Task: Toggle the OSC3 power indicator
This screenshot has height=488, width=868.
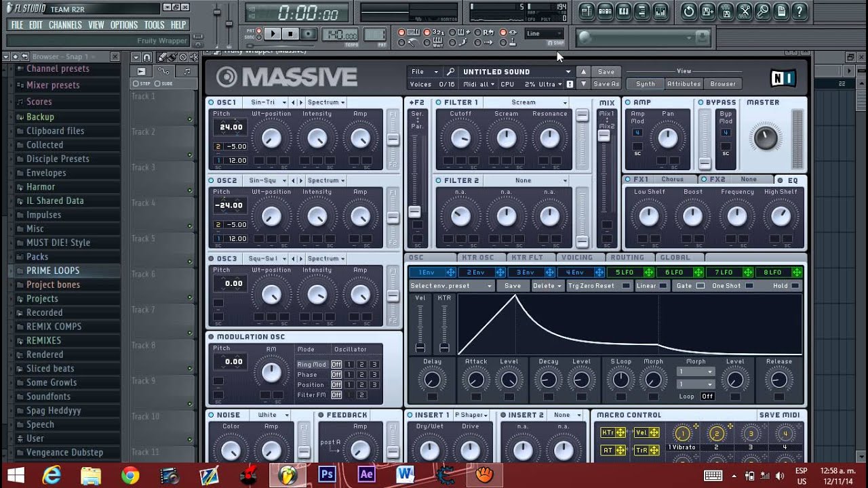Action: point(212,259)
